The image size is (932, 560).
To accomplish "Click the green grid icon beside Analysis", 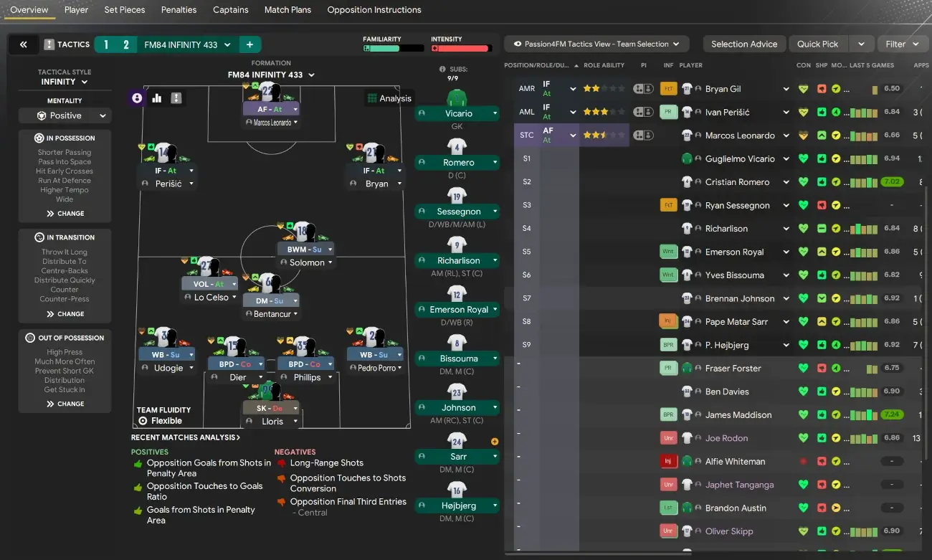I will [372, 98].
